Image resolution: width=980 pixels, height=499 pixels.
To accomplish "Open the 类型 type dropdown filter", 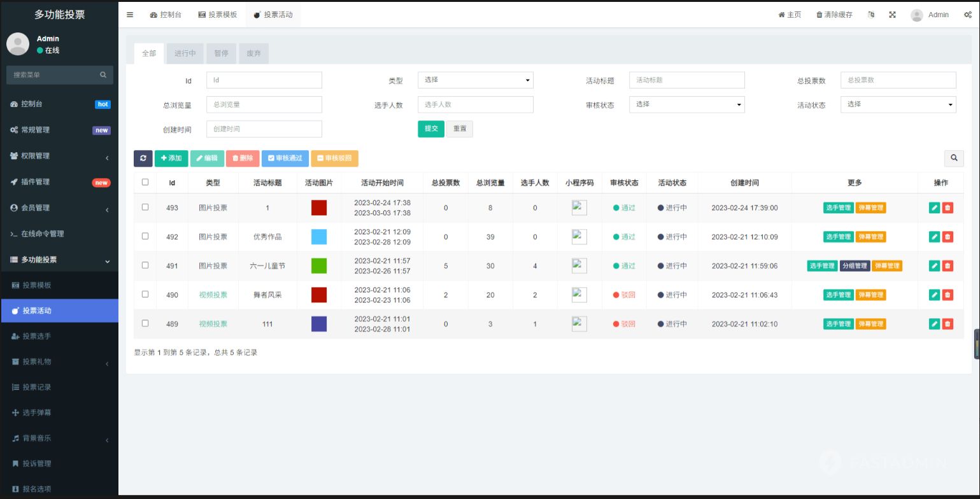I will [x=475, y=80].
